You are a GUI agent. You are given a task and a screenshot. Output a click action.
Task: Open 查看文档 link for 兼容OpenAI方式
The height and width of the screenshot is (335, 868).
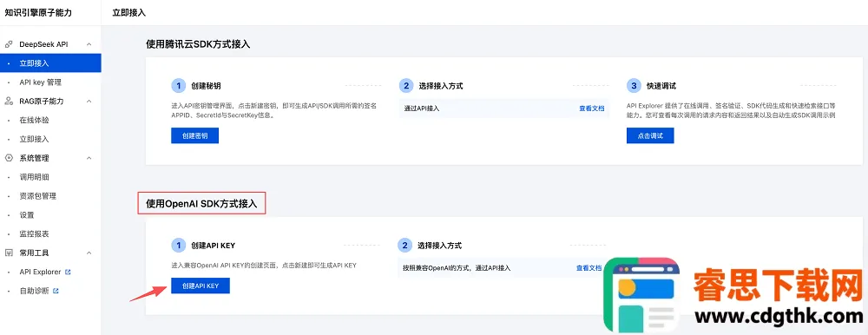[x=589, y=268]
